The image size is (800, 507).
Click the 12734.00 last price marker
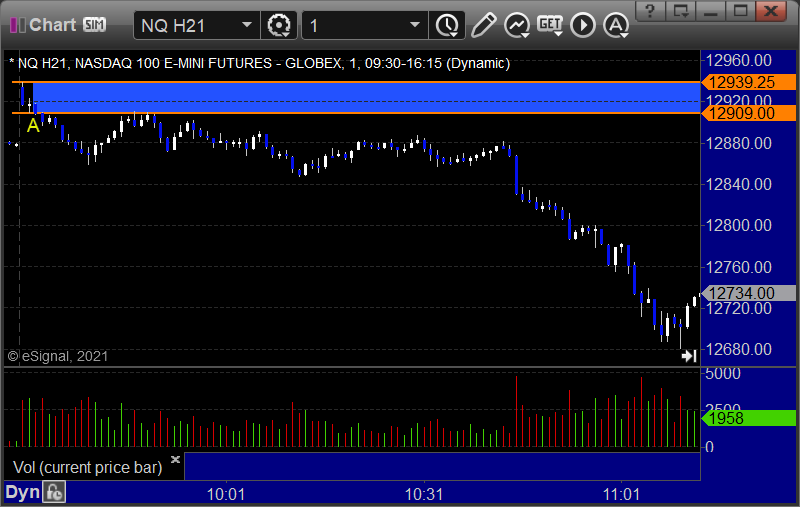point(748,293)
